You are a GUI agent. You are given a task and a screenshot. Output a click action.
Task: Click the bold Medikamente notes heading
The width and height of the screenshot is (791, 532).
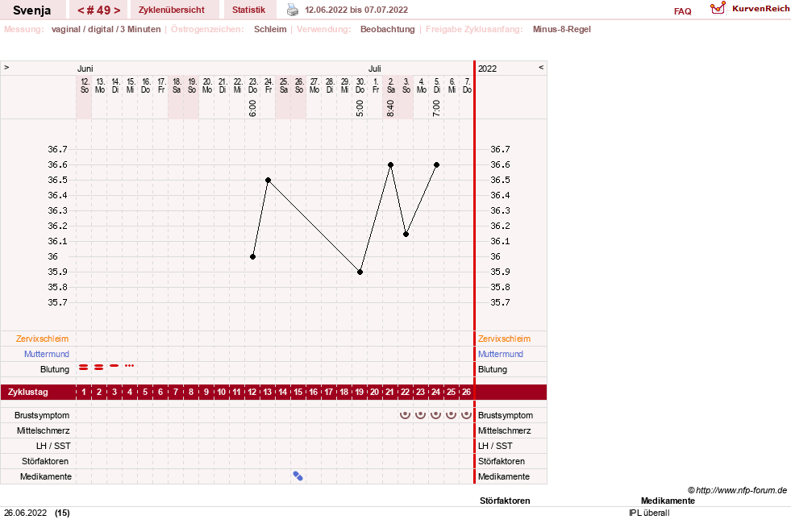(668, 501)
